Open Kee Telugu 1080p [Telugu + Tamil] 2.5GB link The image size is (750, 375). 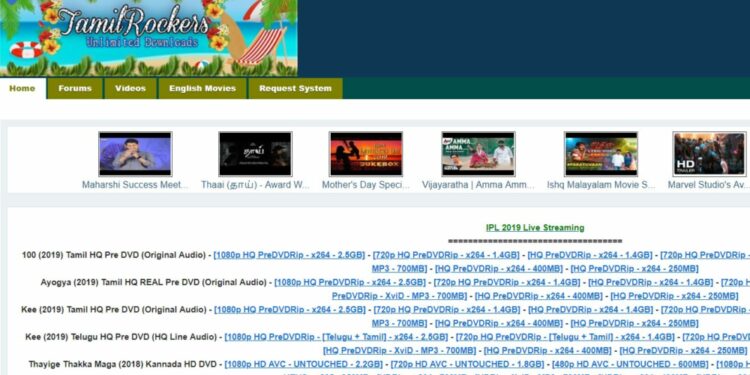pyautogui.click(x=336, y=337)
